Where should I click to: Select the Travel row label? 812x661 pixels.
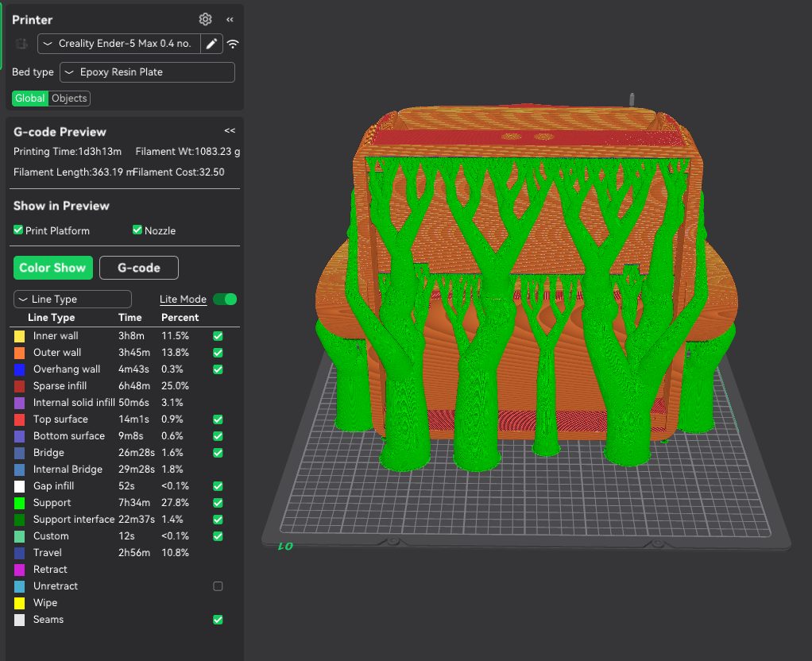(47, 553)
